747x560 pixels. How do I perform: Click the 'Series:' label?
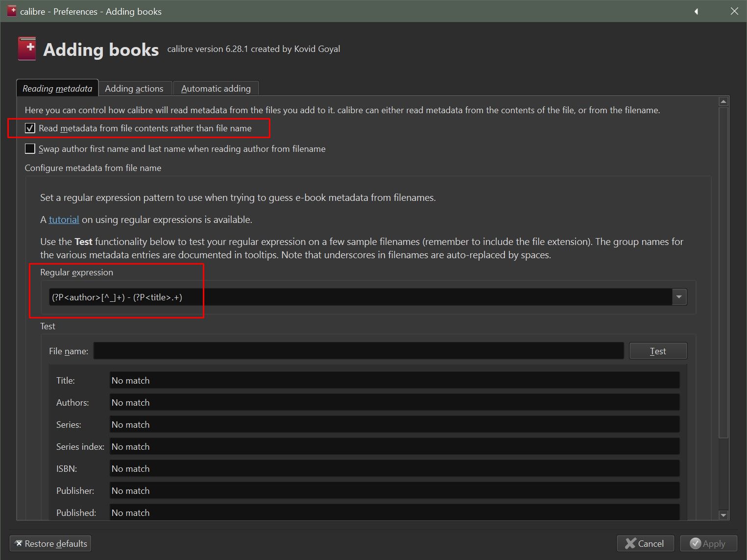(69, 425)
